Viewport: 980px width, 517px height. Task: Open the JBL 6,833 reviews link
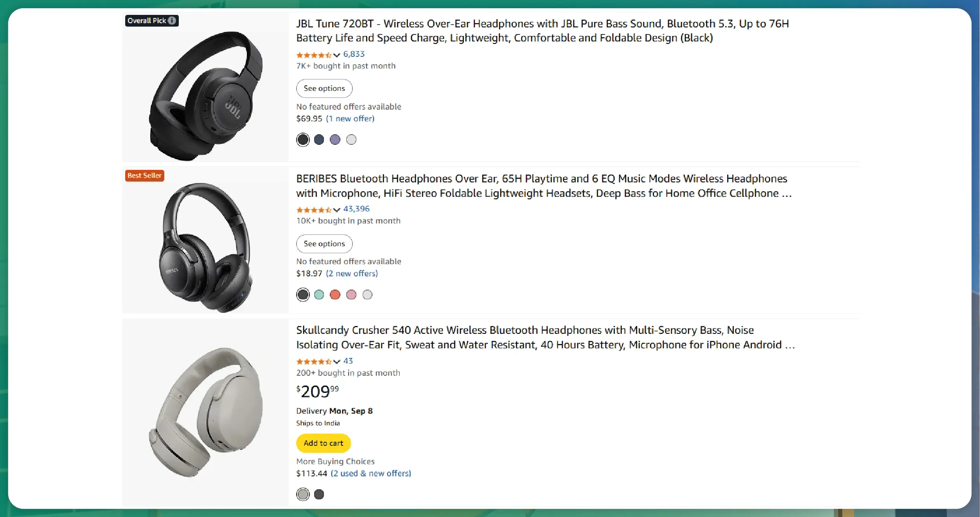[354, 54]
